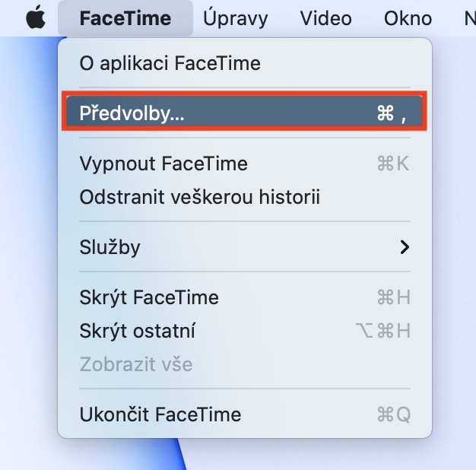Open the Video menu
This screenshot has width=476, height=470.
point(326,18)
